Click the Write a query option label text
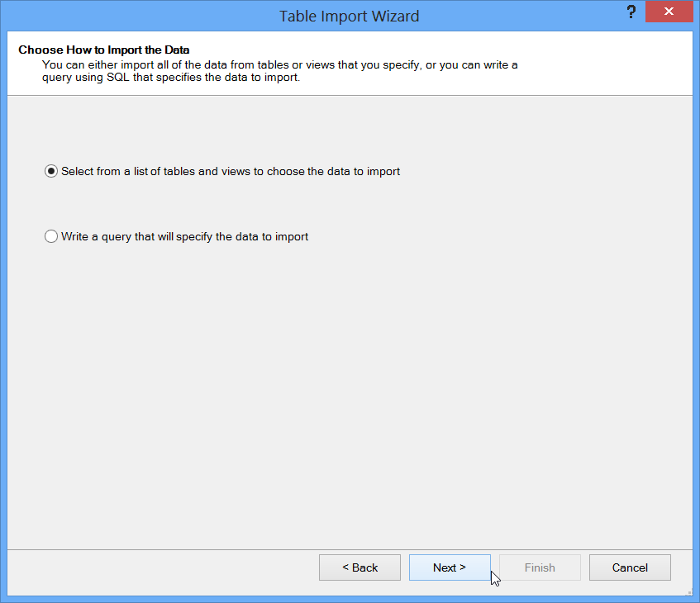 (184, 236)
